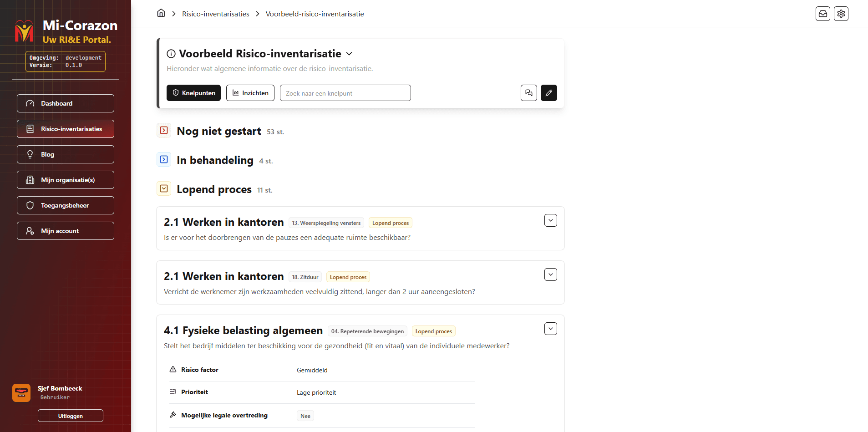Collapse the Lopend proces section
This screenshot has height=432, width=868.
click(164, 189)
